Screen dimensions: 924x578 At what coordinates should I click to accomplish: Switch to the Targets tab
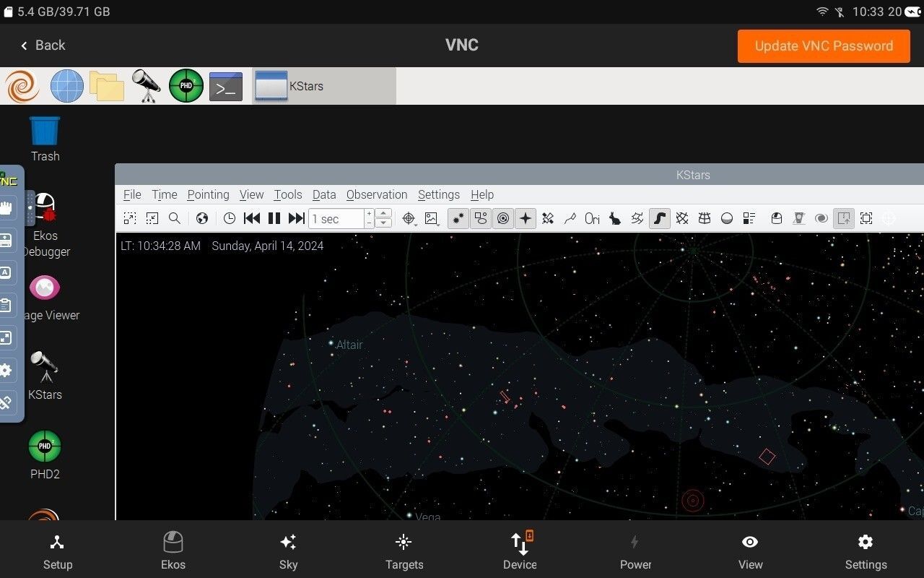(404, 551)
